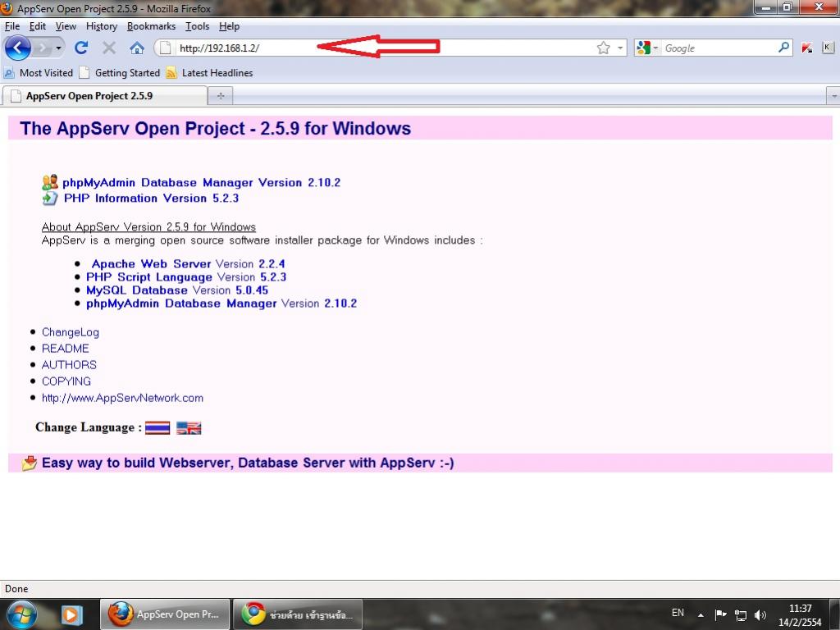Click the page title "The AppServ Open Project"
The image size is (840, 630).
tap(132, 129)
